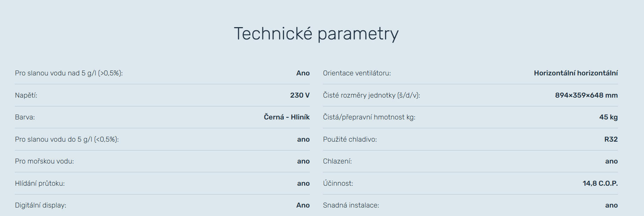Click the Použité chladivo label
This screenshot has height=216, width=644.
point(350,140)
